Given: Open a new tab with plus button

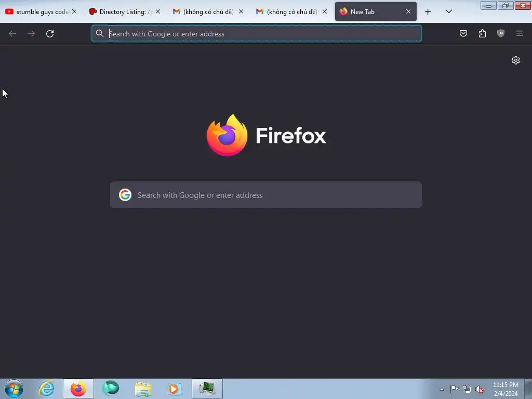Looking at the screenshot, I should click(x=428, y=11).
